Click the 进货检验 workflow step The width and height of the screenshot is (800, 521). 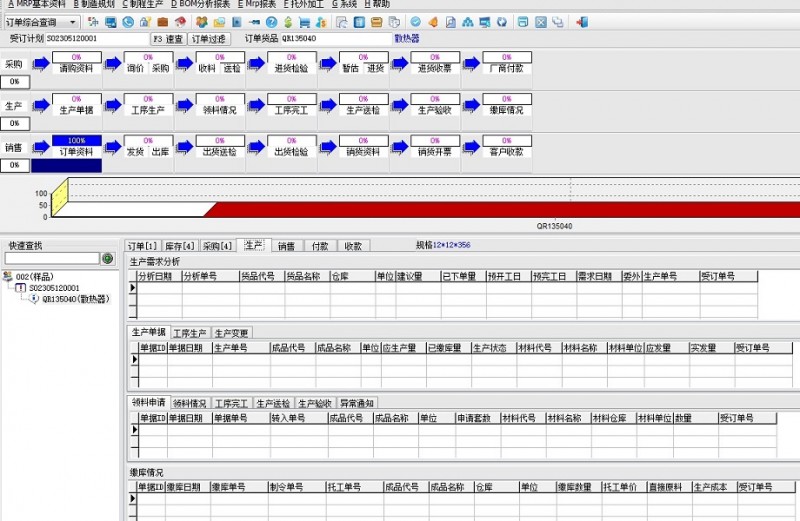291,68
